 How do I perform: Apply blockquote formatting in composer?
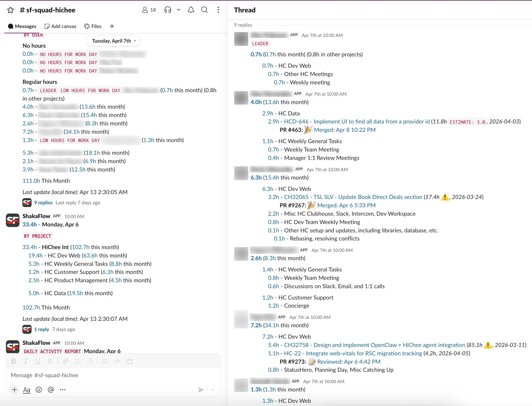click(x=105, y=361)
